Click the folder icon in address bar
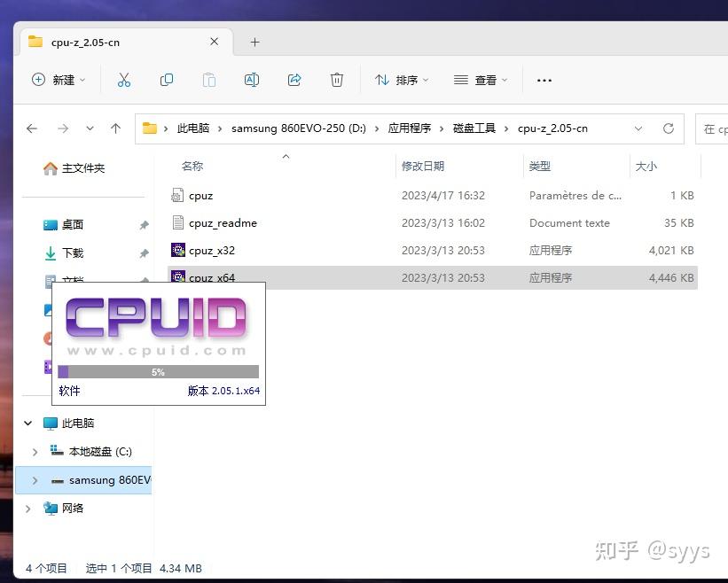The height and width of the screenshot is (583, 728). (150, 128)
